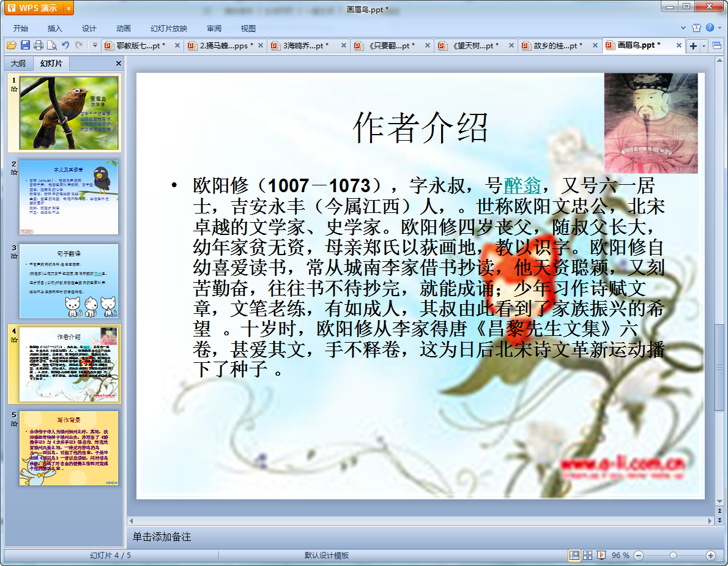Open the 动画 ribbon tab

point(124,28)
